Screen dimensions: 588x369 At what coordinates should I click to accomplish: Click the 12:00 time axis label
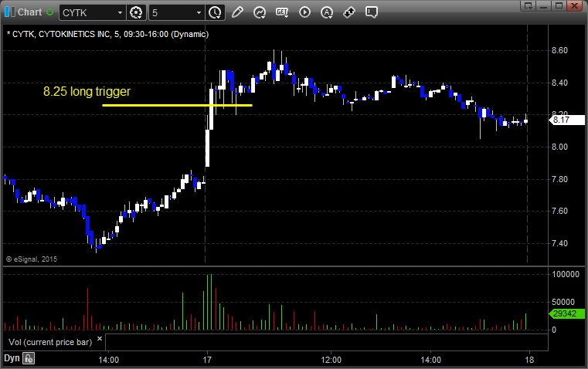point(331,360)
